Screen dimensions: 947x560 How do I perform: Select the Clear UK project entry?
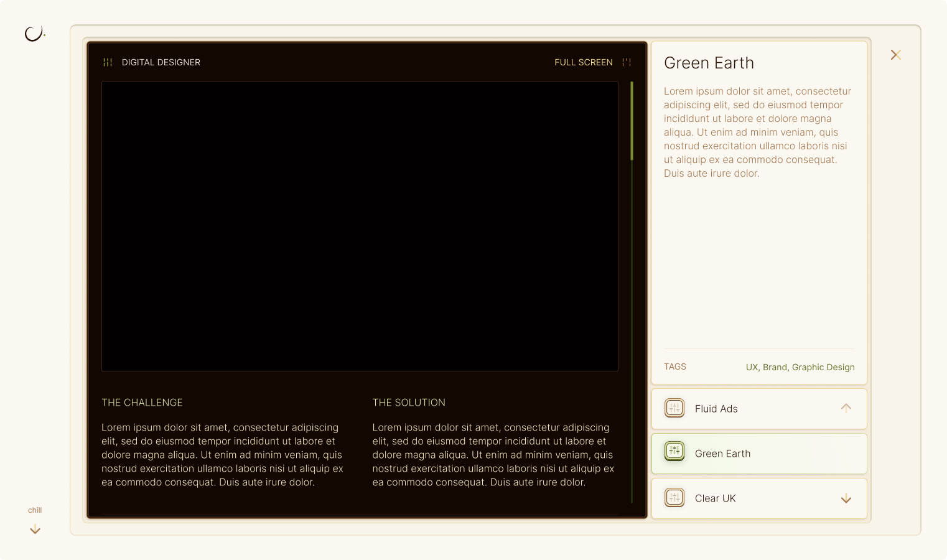coord(759,498)
